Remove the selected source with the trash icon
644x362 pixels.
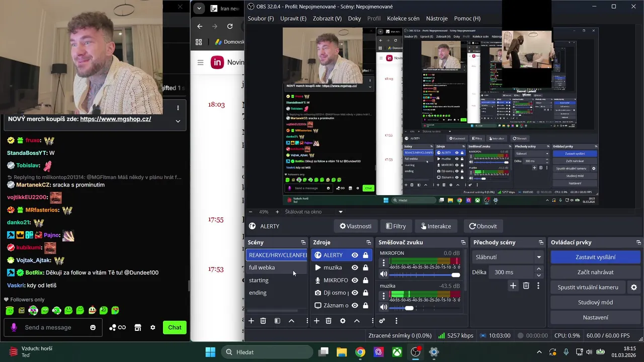(x=329, y=321)
